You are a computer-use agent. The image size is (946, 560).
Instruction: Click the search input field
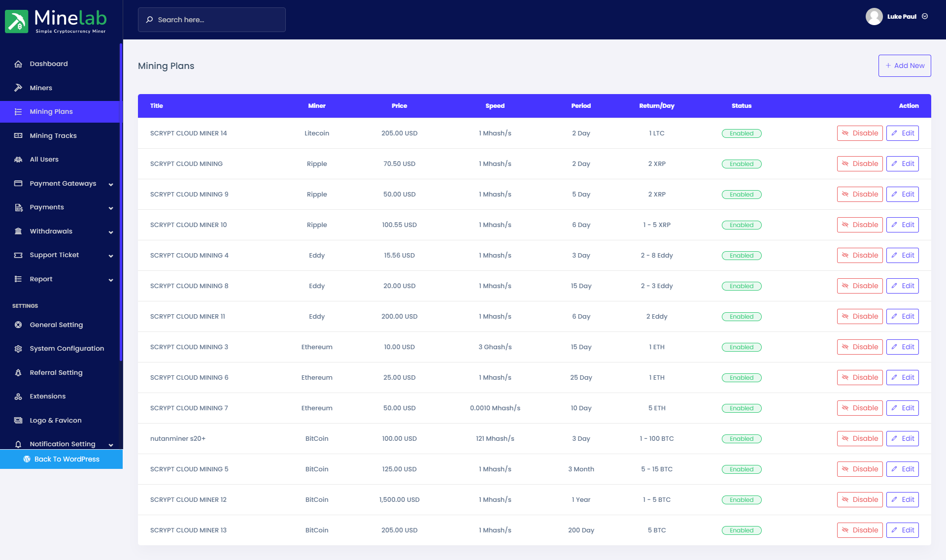211,19
